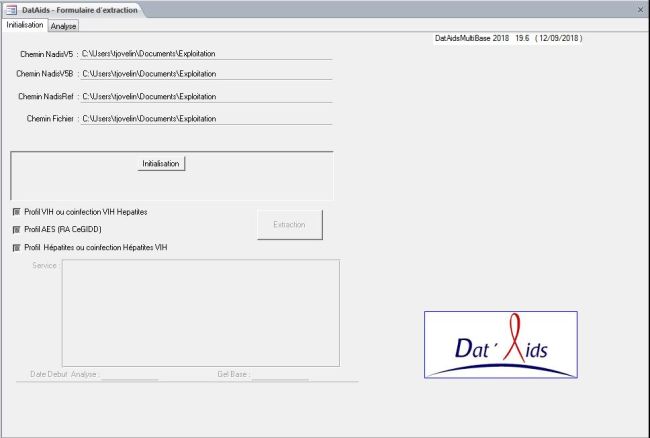Toggle Profil Hépatites ou coinfection Hépatites VIH checkbox
The width and height of the screenshot is (650, 438).
[17, 247]
